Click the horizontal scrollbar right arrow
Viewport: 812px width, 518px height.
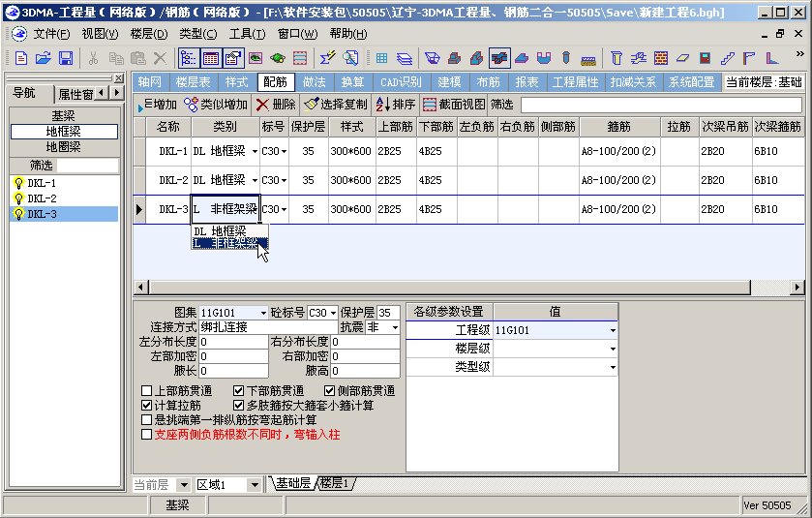point(797,287)
